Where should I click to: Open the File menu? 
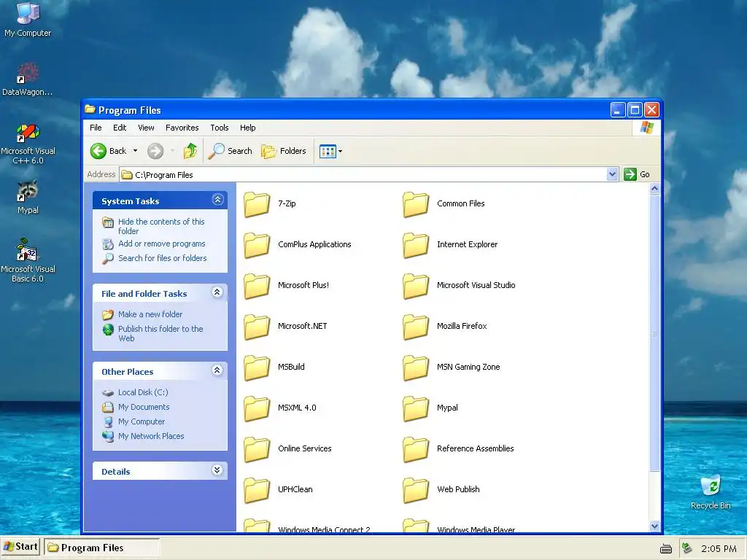[x=96, y=128]
